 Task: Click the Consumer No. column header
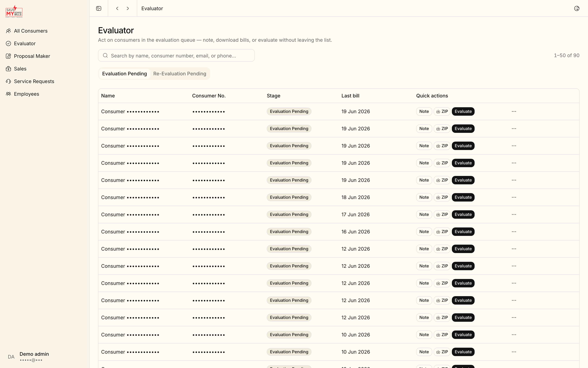(209, 96)
